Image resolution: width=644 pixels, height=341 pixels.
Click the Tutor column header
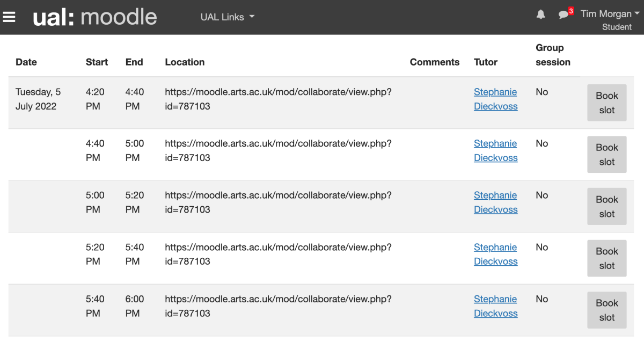pyautogui.click(x=486, y=62)
